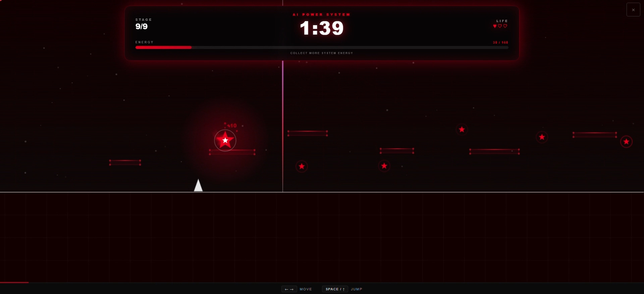644x294 pixels.
Task: Click the JUMP control label
Action: click(357, 289)
